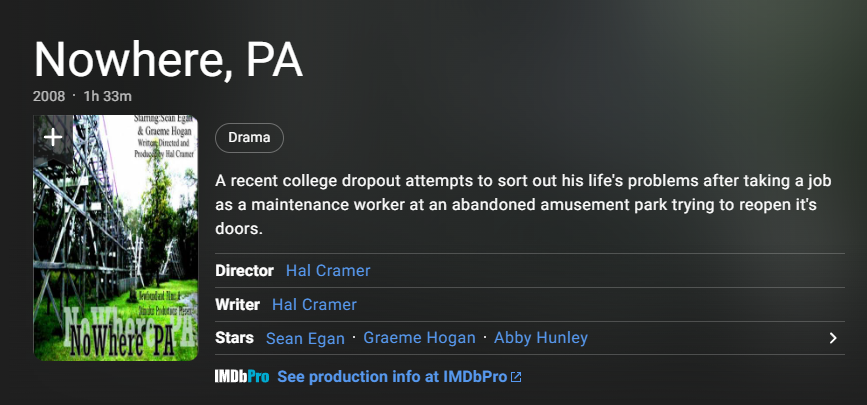This screenshot has height=405, width=867.
Task: Click the 2008 release year
Action: (49, 96)
